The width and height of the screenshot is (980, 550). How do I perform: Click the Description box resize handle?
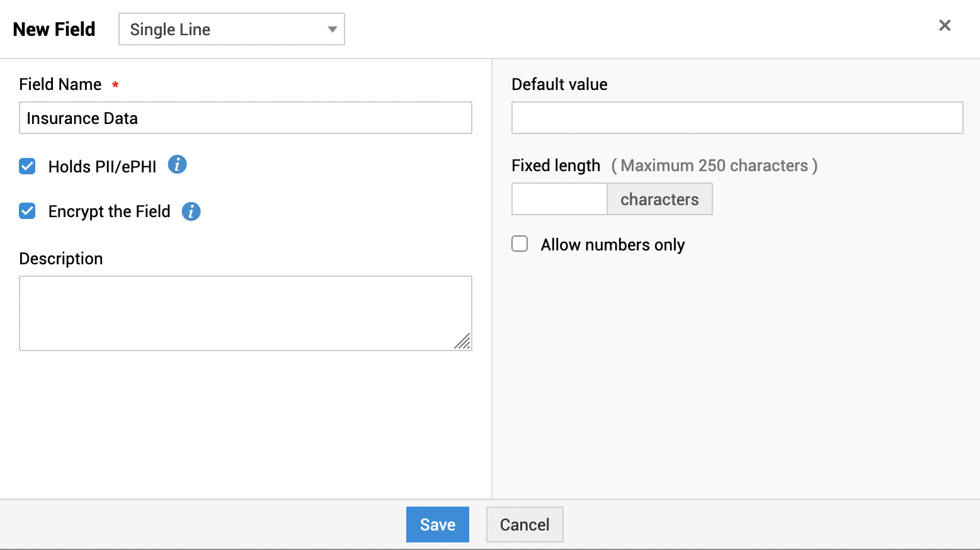(463, 342)
